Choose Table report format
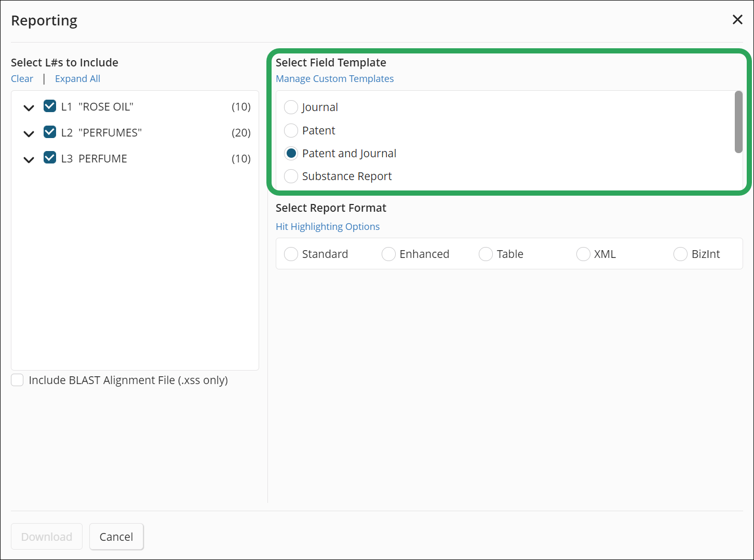 click(486, 254)
